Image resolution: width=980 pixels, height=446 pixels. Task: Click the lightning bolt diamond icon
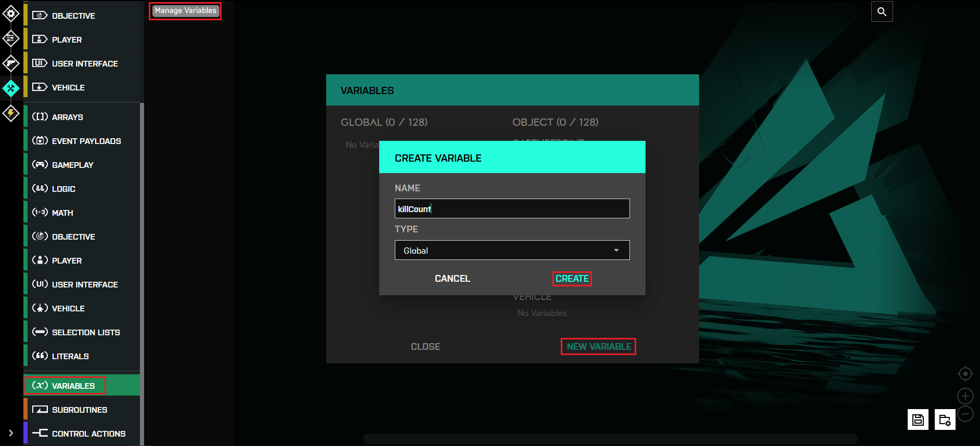pyautogui.click(x=11, y=113)
